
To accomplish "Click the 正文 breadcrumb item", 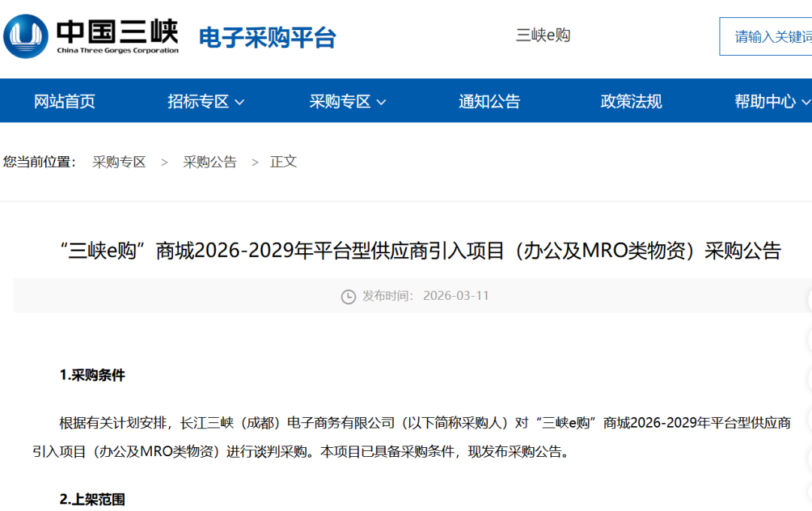I will click(282, 162).
